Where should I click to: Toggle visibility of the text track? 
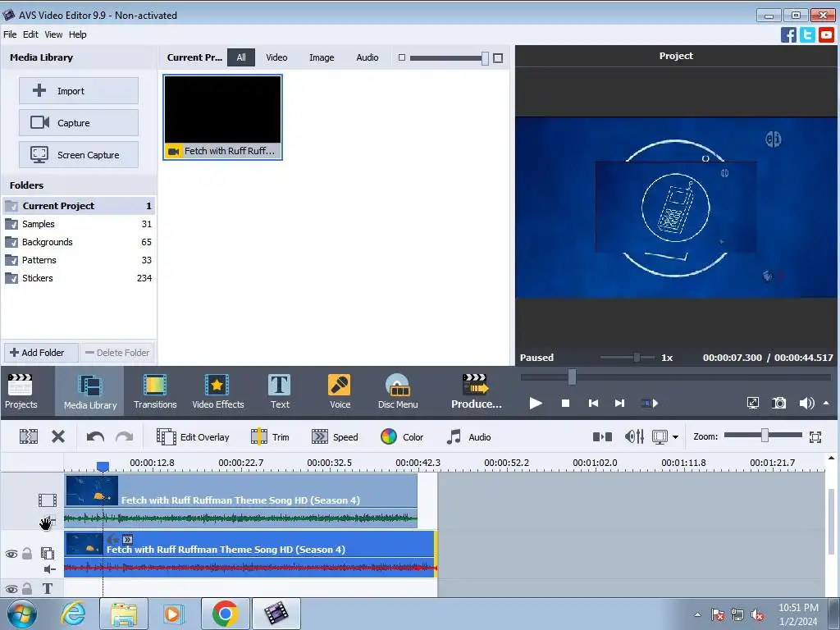(11, 589)
